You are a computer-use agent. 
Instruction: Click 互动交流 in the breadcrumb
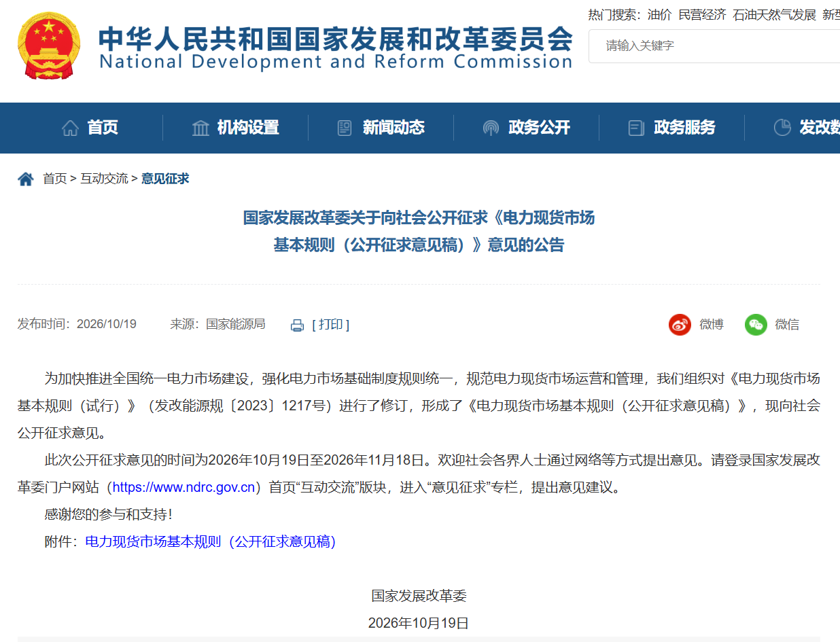[104, 179]
